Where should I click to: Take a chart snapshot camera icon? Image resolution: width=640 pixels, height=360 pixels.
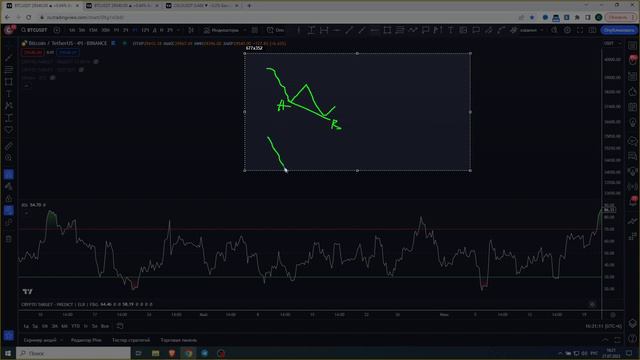click(592, 30)
